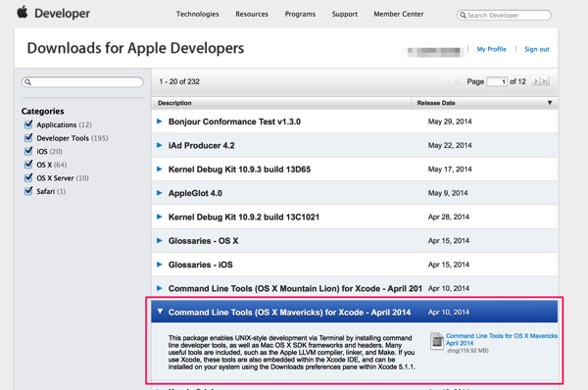Image resolution: width=588 pixels, height=390 pixels.
Task: Expand Kernel Debug Kit 10.9.3 build 13D65
Action: click(160, 170)
